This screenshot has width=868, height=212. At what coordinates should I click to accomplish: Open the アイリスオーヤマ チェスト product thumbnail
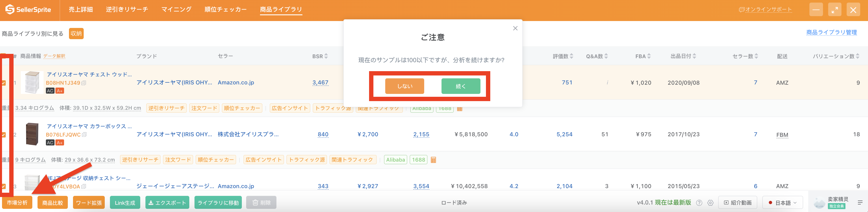(32, 82)
